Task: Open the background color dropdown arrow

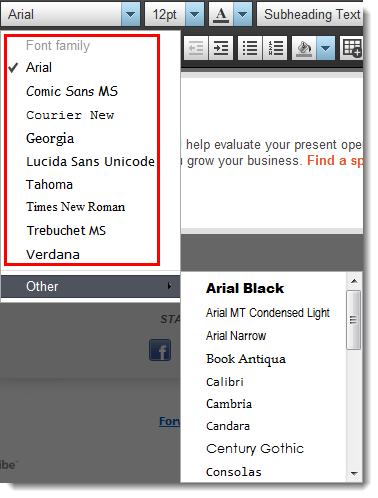Action: tap(326, 49)
